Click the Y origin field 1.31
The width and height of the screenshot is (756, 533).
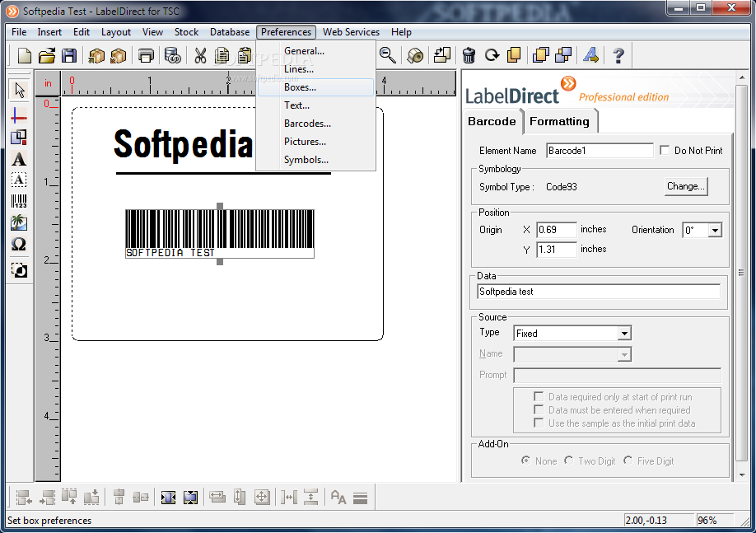557,250
